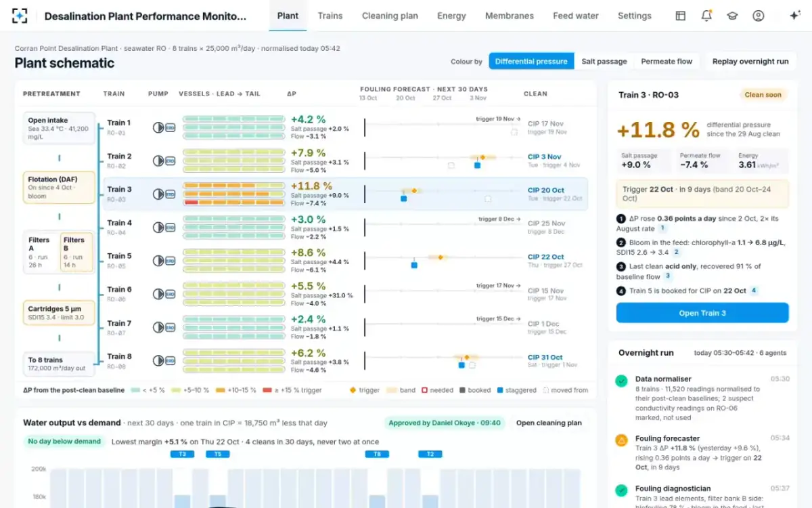Click the Train 1 ERD icon
The image size is (812, 508).
click(170, 127)
